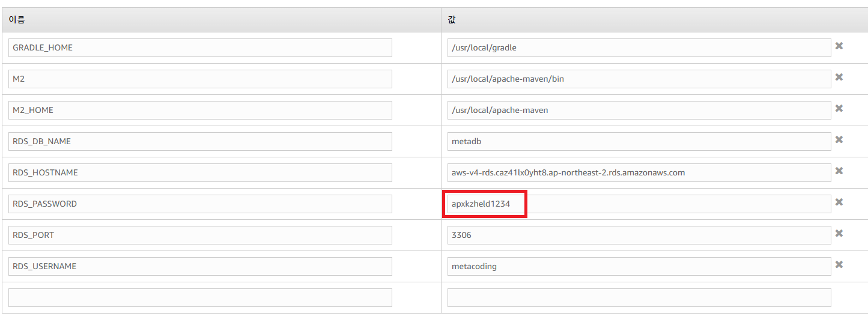The width and height of the screenshot is (868, 334).
Task: Edit the /usr/local/apache-maven/bin value field
Action: 639,79
